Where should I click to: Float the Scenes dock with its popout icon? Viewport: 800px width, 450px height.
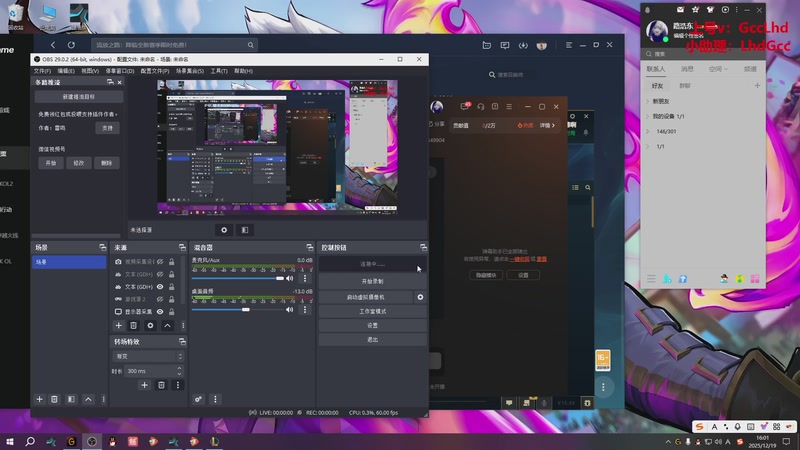(103, 247)
